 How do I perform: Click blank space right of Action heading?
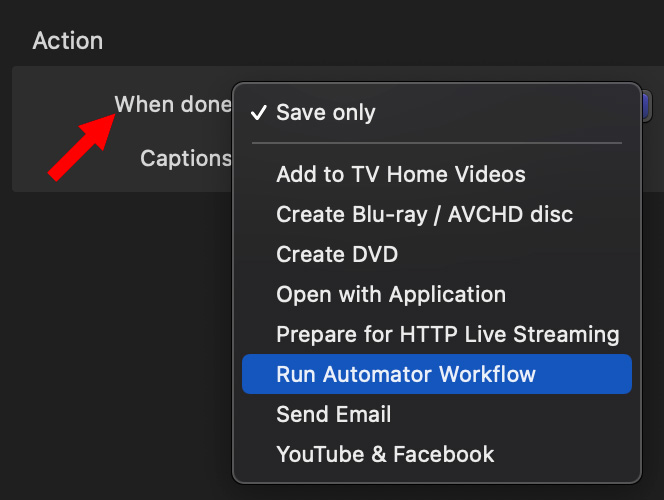tap(381, 41)
